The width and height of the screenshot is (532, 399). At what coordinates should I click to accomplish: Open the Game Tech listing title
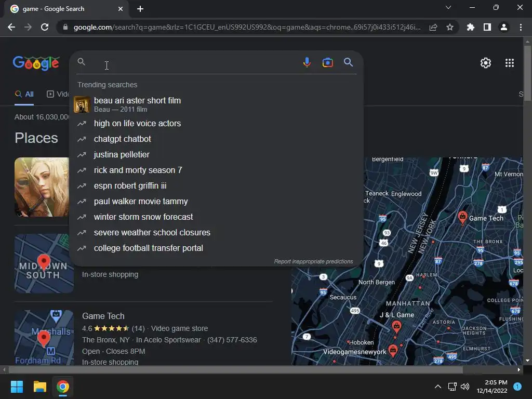[x=103, y=316]
